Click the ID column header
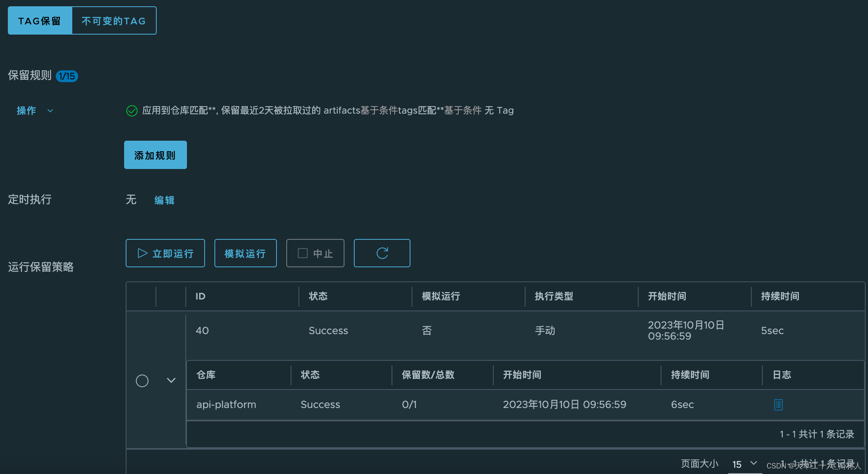868x474 pixels. [x=200, y=296]
